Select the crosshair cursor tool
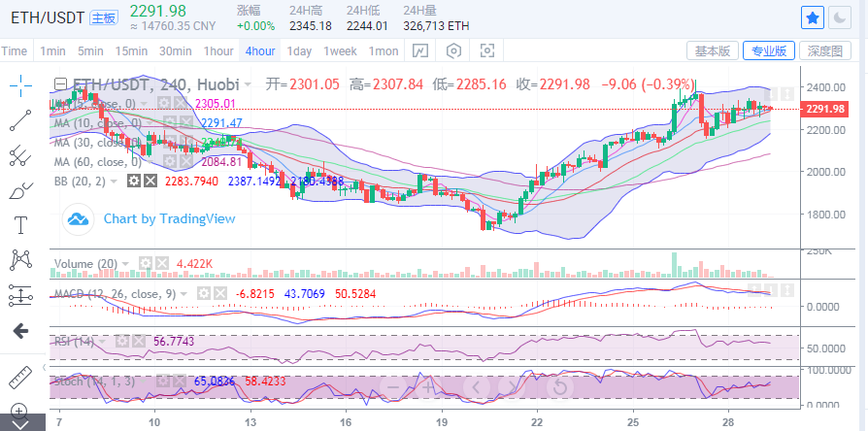 [x=20, y=86]
